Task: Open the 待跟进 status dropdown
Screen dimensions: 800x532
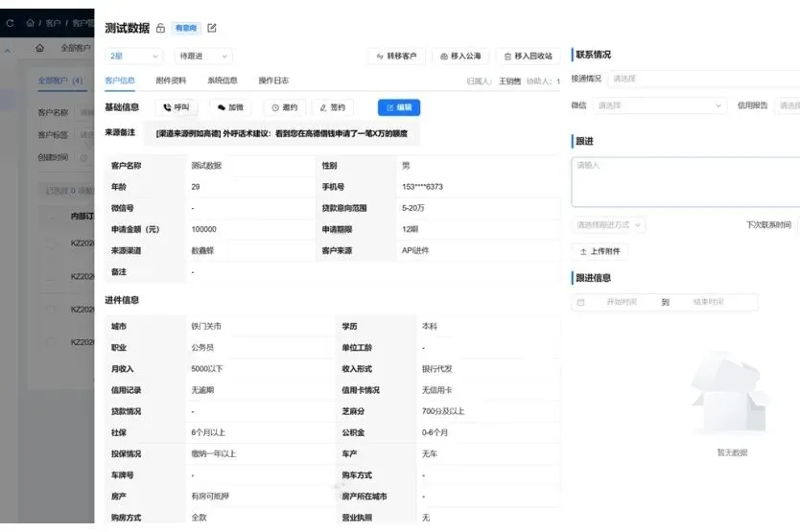Action: coord(203,56)
